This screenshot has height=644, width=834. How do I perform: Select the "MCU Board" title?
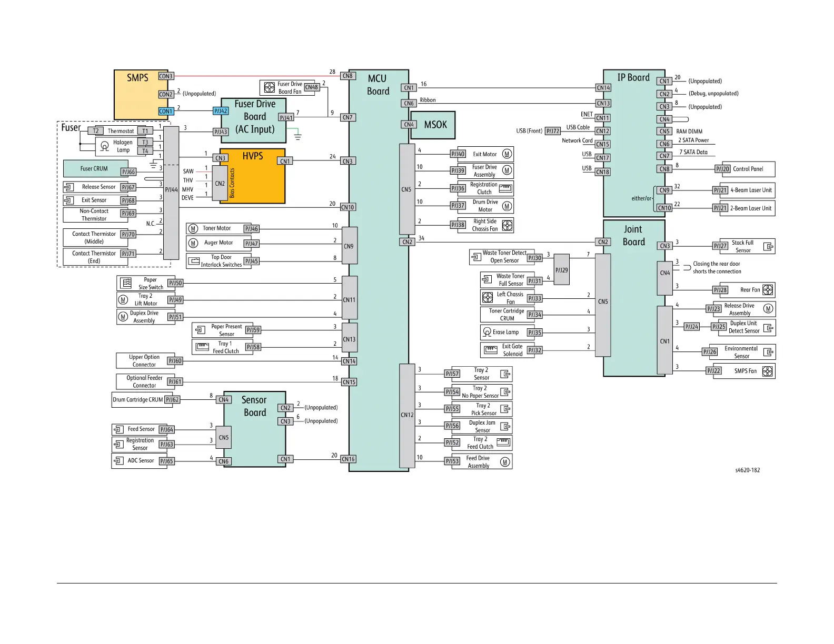[378, 85]
